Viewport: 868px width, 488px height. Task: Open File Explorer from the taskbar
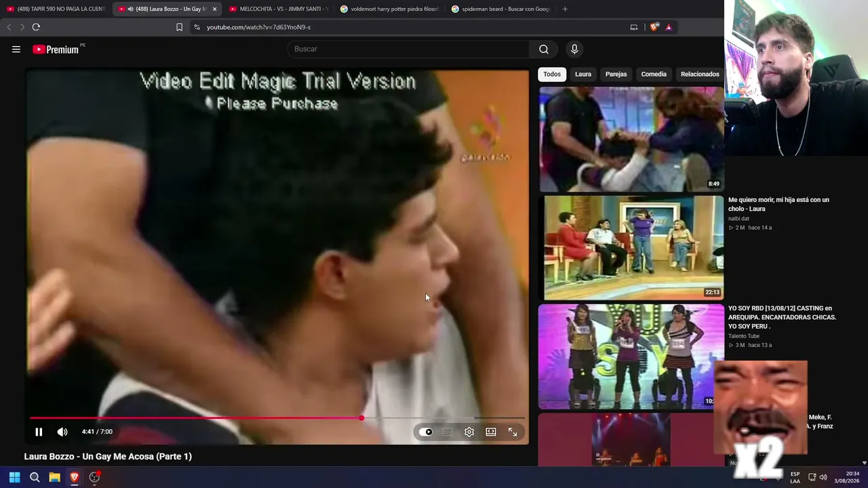(x=55, y=477)
